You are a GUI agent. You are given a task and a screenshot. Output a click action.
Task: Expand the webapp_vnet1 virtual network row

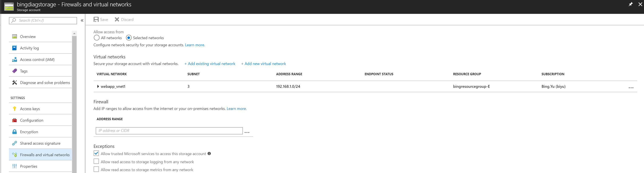click(98, 86)
